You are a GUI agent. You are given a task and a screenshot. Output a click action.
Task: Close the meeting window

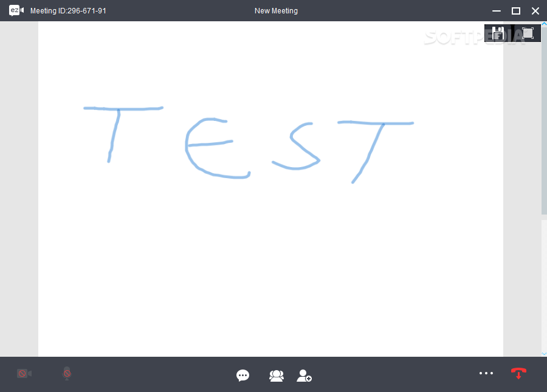(x=535, y=11)
